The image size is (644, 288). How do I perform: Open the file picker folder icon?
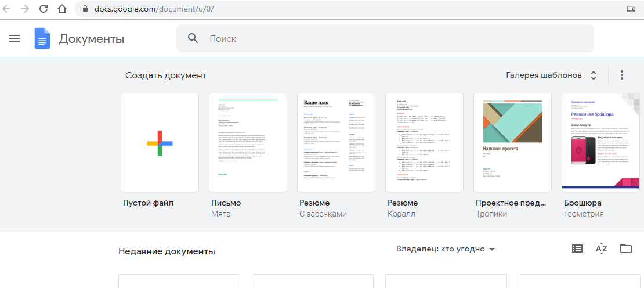tap(625, 249)
